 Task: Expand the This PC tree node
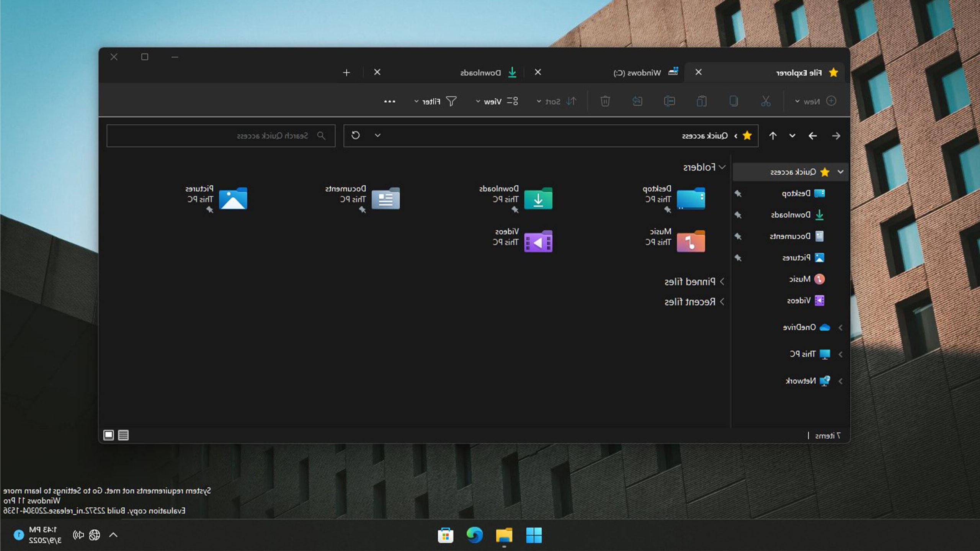[x=840, y=354]
